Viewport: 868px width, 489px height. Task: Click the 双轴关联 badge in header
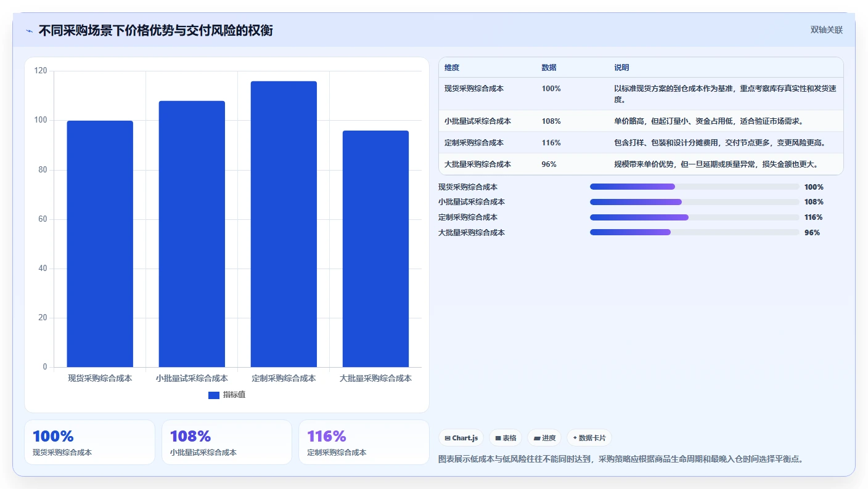pyautogui.click(x=826, y=30)
